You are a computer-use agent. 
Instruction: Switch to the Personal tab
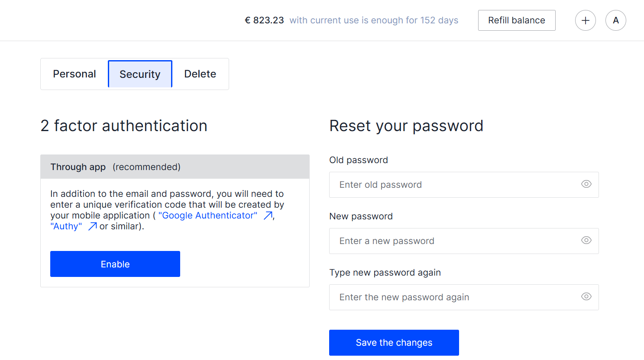[74, 74]
